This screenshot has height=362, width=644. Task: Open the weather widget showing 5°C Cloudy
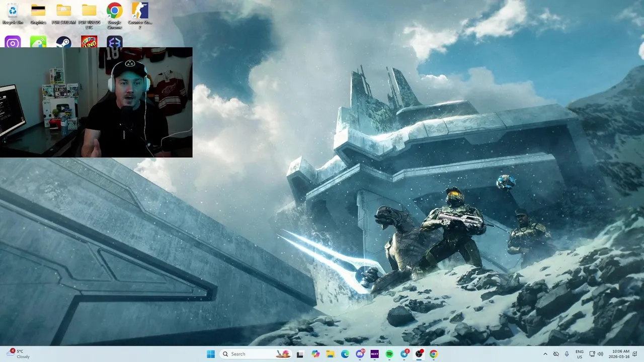click(19, 354)
